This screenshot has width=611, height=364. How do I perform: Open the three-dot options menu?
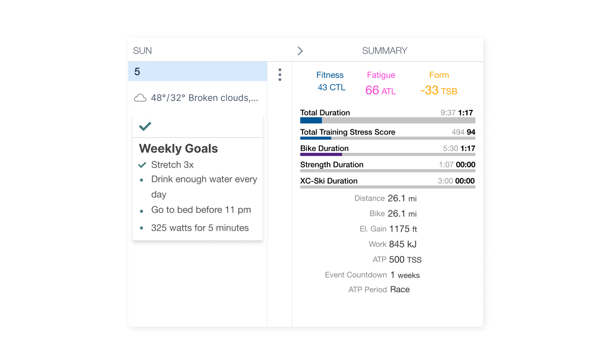(x=280, y=74)
